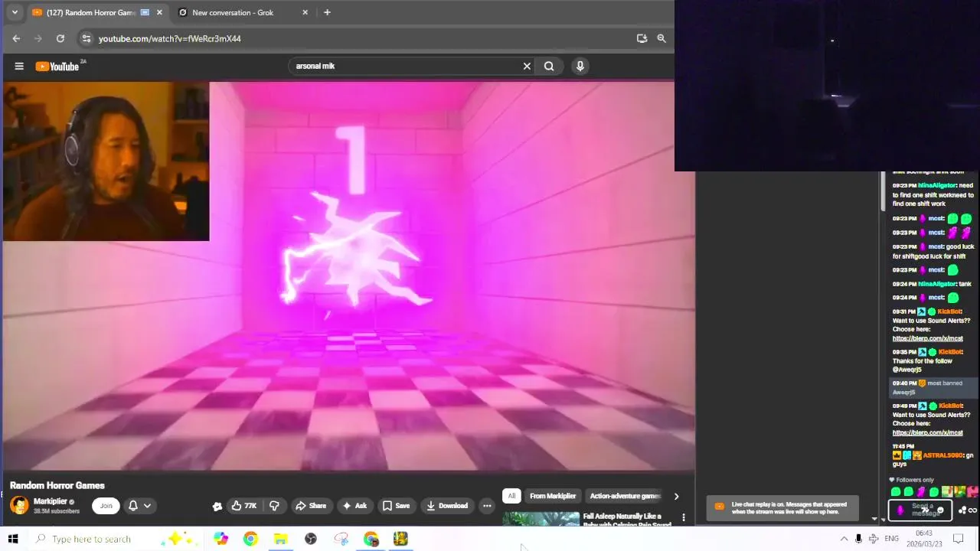Like the video with 77K likes
This screenshot has width=980, height=551.
coord(244,506)
